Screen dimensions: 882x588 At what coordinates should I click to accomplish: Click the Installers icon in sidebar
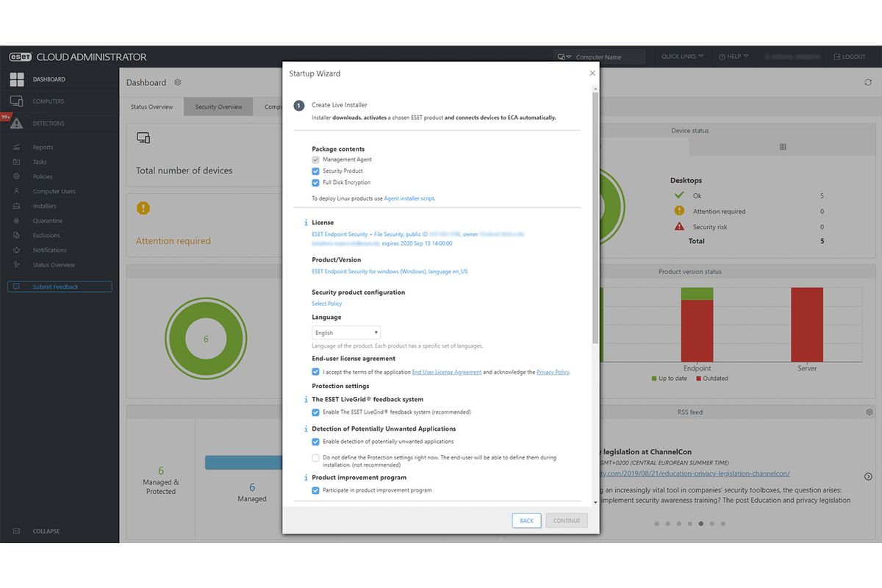pos(16,206)
